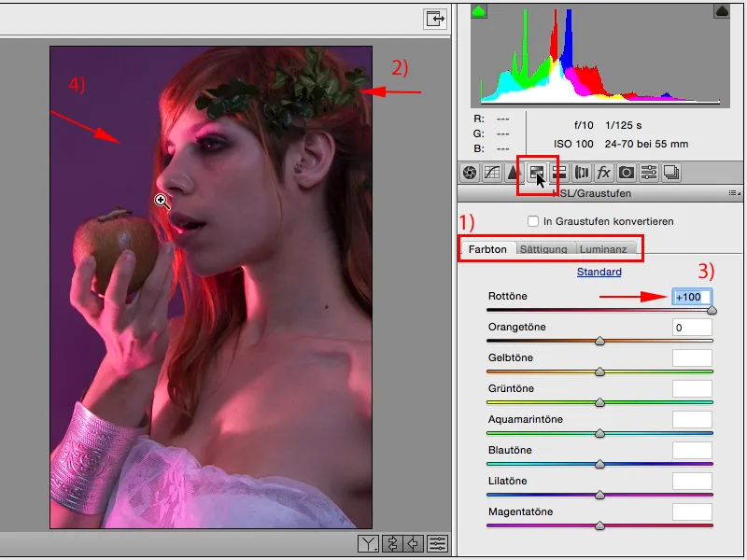The height and width of the screenshot is (560, 747).
Task: Click the Lilatöne value field
Action: point(692,481)
